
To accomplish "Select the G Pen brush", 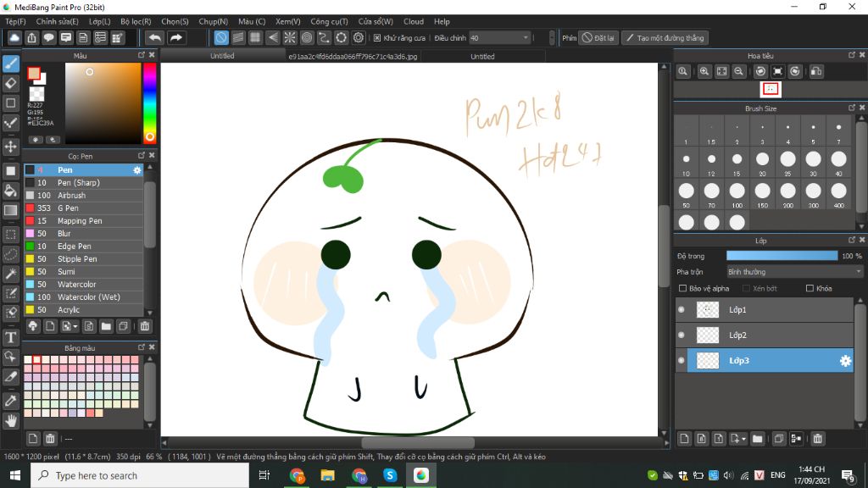I will coord(84,208).
